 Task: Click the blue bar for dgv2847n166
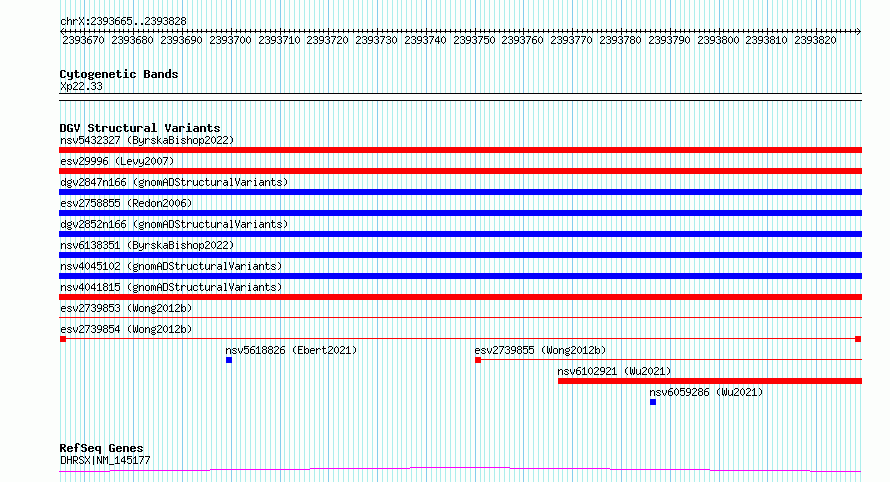click(460, 192)
